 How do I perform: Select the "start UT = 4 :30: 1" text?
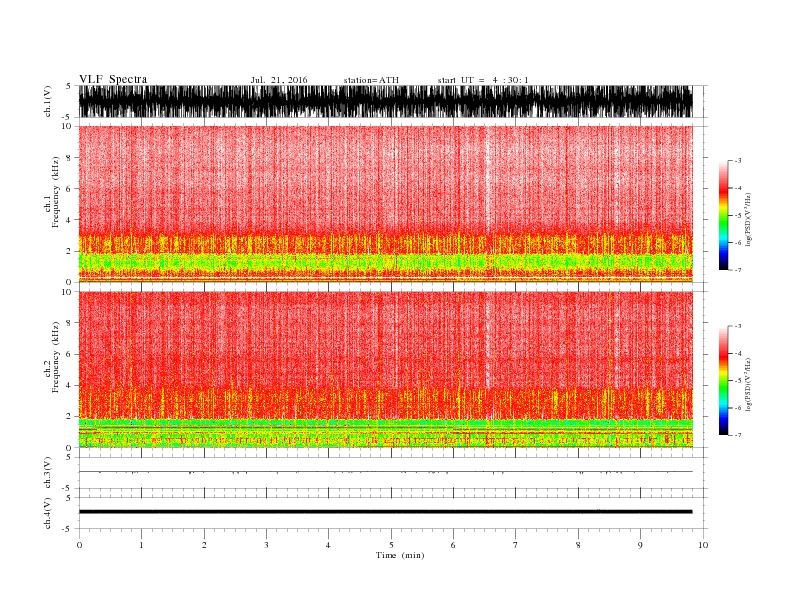click(483, 80)
